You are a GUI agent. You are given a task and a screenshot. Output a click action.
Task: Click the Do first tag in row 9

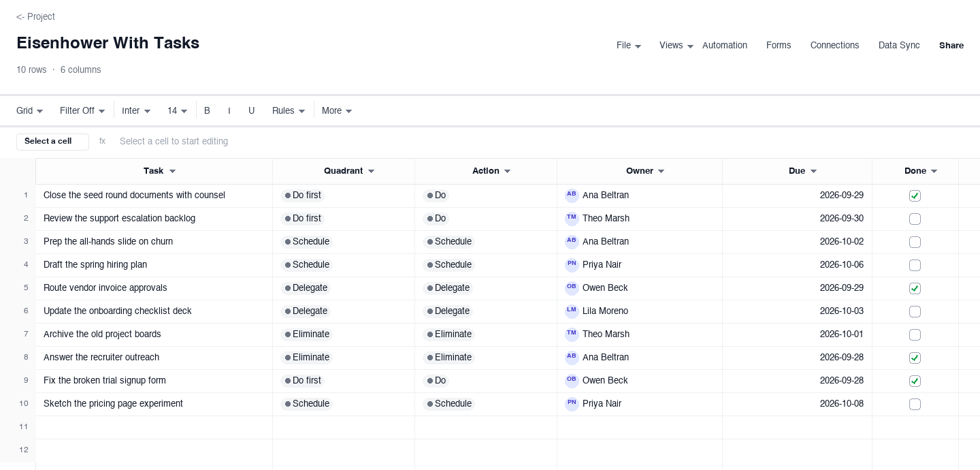pyautogui.click(x=302, y=381)
